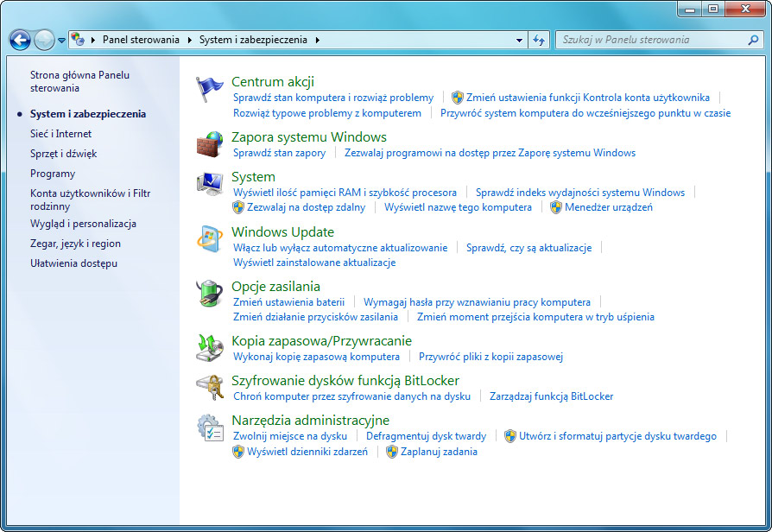Viewport: 772px width, 532px height.
Task: Click the shield icon beside Menedżer urządzeń
Action: pyautogui.click(x=556, y=207)
